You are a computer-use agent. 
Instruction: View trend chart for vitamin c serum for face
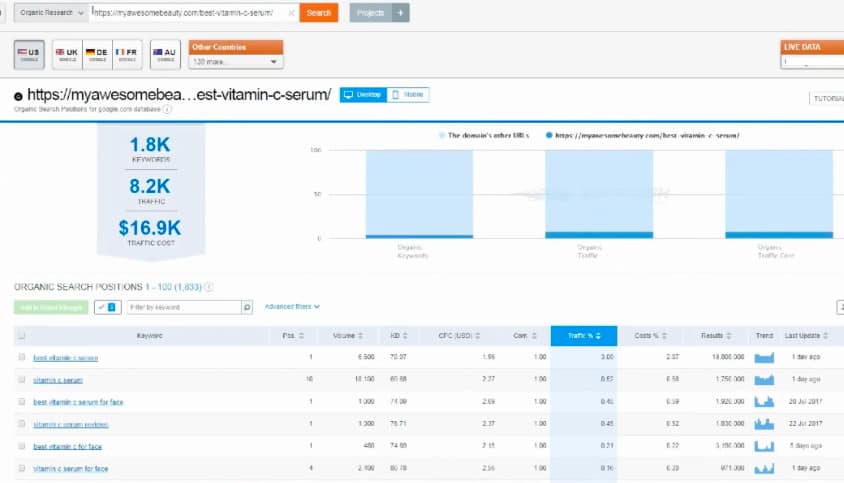[x=764, y=468]
